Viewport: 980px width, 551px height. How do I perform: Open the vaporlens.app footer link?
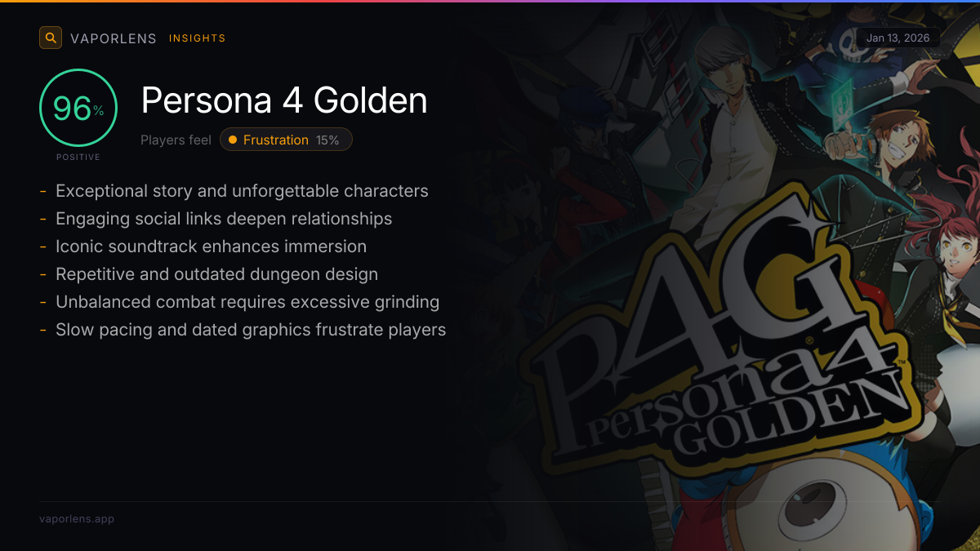click(x=77, y=519)
